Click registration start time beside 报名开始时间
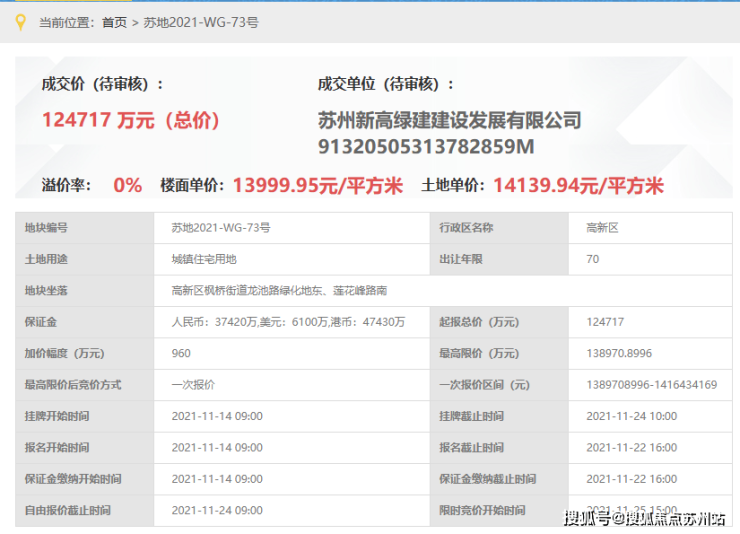Image resolution: width=740 pixels, height=534 pixels. tap(217, 447)
